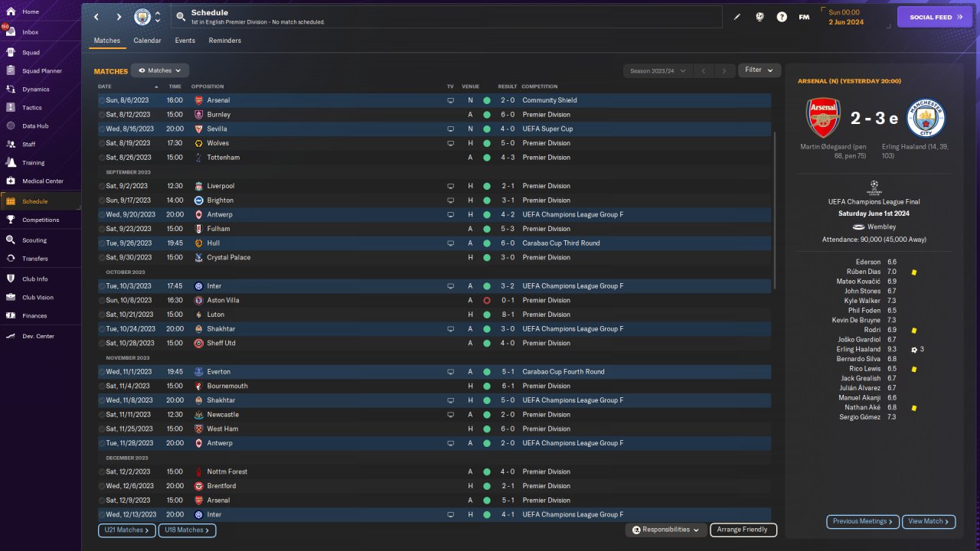Viewport: 980px width, 551px height.
Task: Open the Schedule sidebar item
Action: [41, 201]
